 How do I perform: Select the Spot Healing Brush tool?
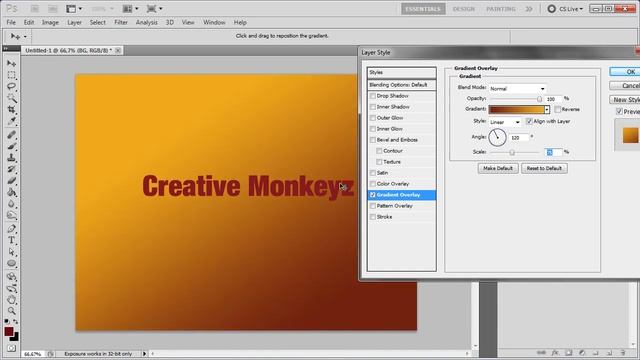coord(11,135)
